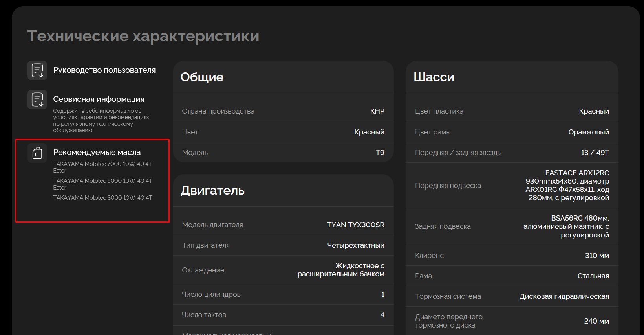Click the Число цилиндров label
The height and width of the screenshot is (335, 644).
211,295
